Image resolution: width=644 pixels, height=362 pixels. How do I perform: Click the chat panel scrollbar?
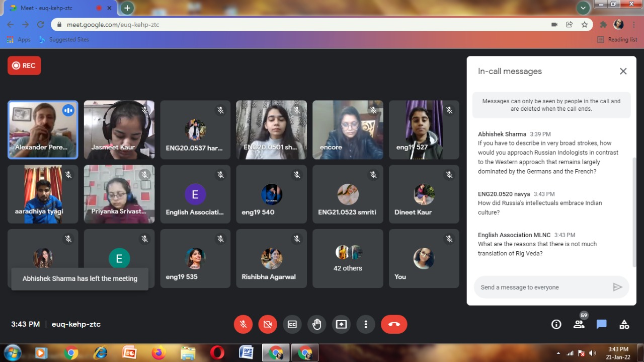pos(634,211)
